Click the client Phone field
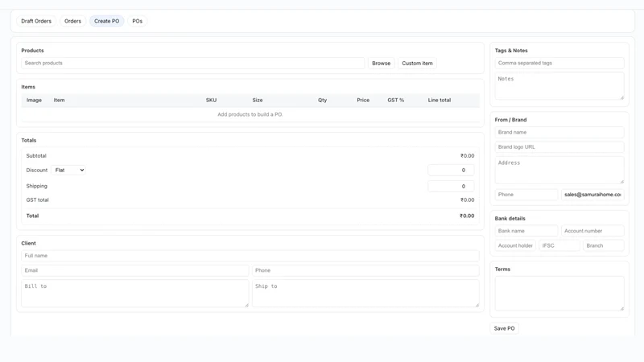The height and width of the screenshot is (362, 644). point(365,270)
